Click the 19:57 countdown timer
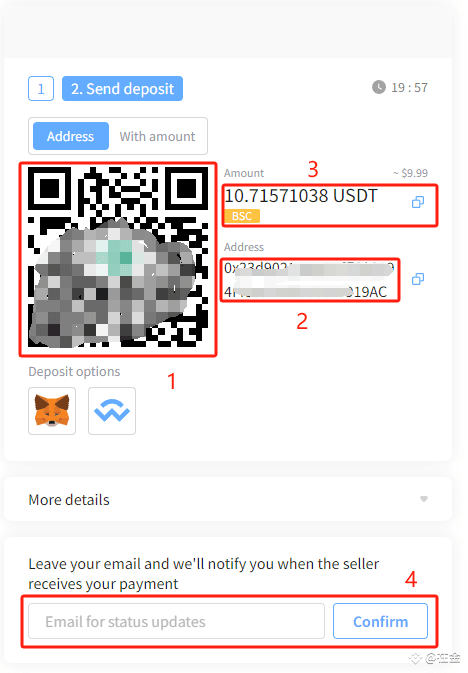Viewport: 468px width, 673px height. pos(410,88)
